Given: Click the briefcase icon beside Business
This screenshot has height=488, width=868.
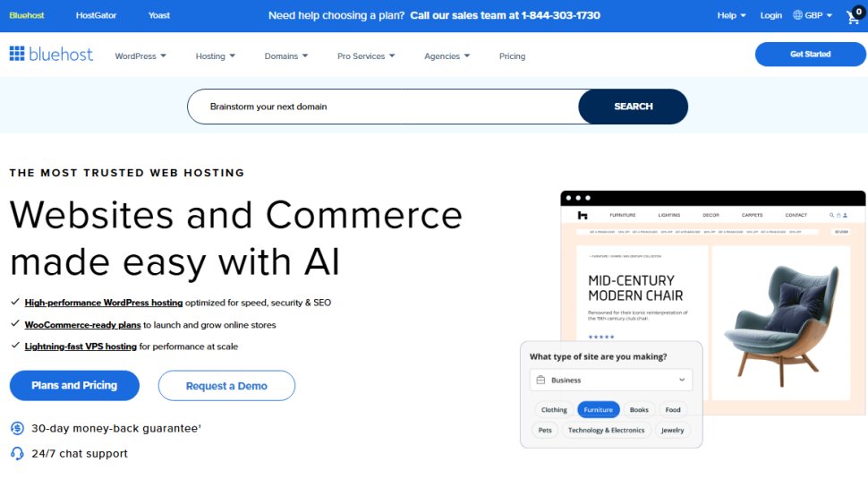Looking at the screenshot, I should click(540, 380).
